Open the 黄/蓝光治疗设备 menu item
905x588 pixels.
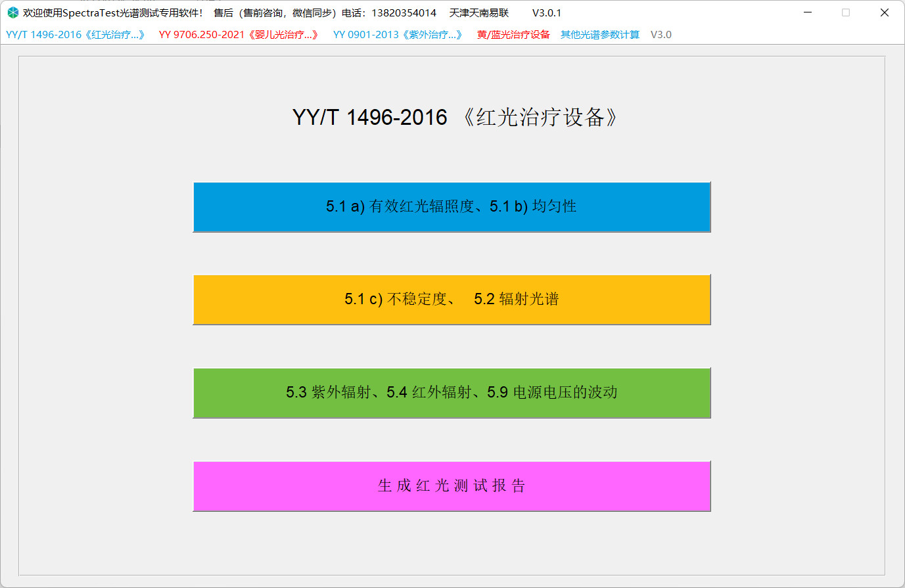[x=513, y=35]
